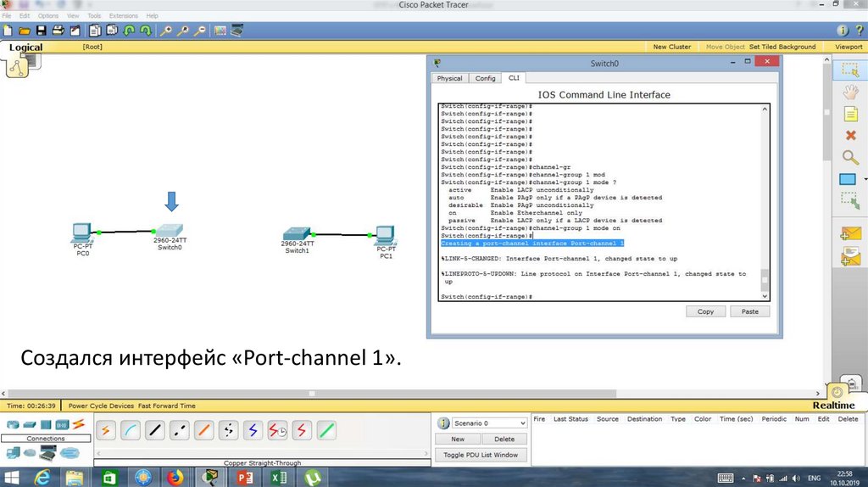Pick the automatic connection lightning cable
Screen dimensions: 868x487
(107, 430)
